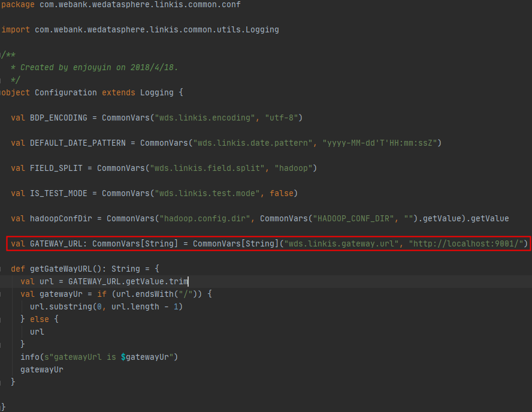The image size is (532, 412).
Task: Click the FIELD_SPLIT identifier
Action: click(56, 168)
